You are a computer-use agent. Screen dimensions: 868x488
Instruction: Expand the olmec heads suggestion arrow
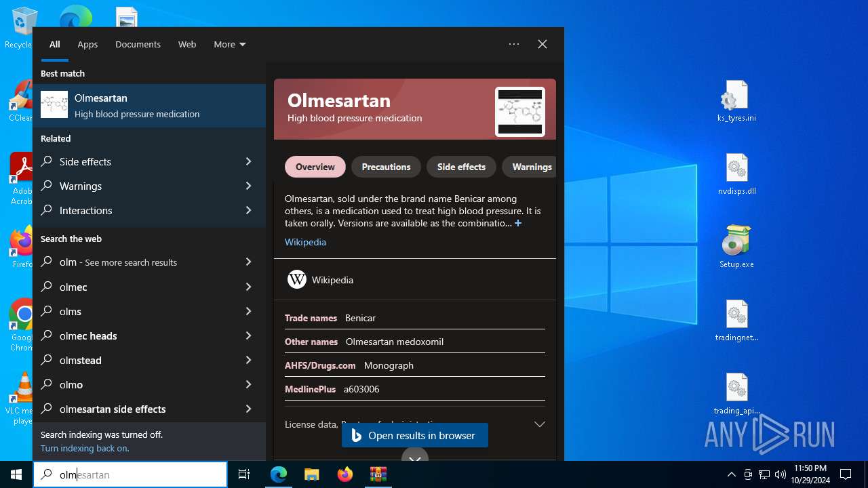(x=248, y=335)
